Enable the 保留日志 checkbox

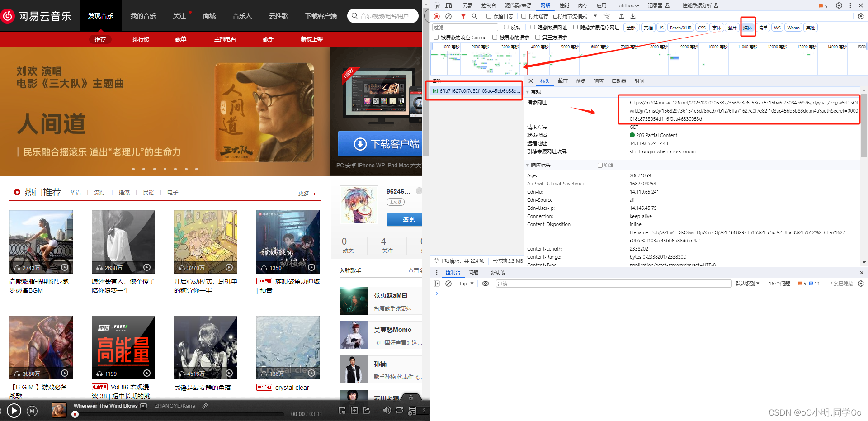[x=489, y=16]
